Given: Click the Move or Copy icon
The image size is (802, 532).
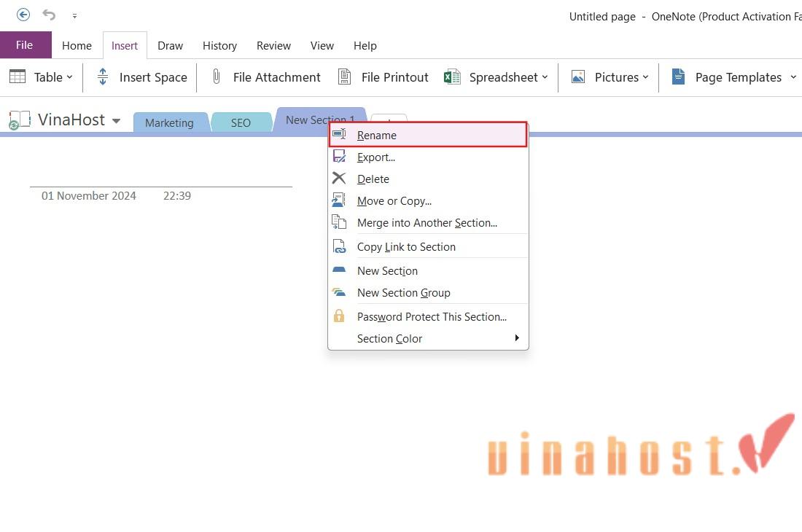Looking at the screenshot, I should [x=339, y=200].
